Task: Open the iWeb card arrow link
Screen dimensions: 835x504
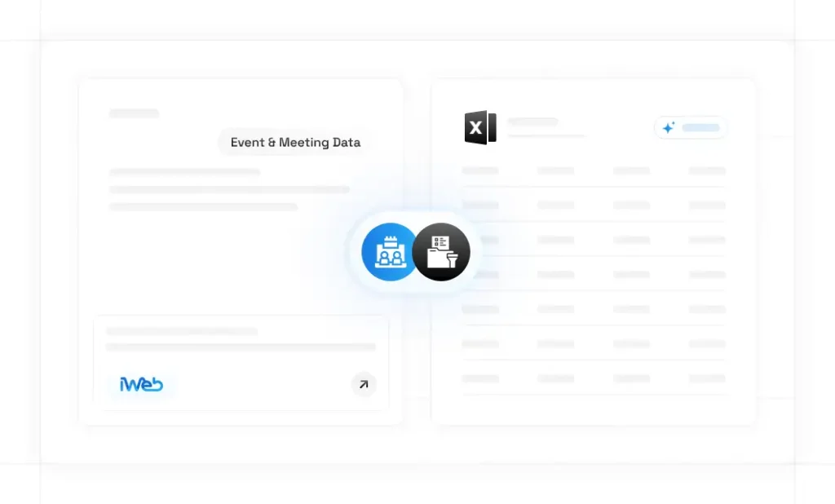Action: 364,384
